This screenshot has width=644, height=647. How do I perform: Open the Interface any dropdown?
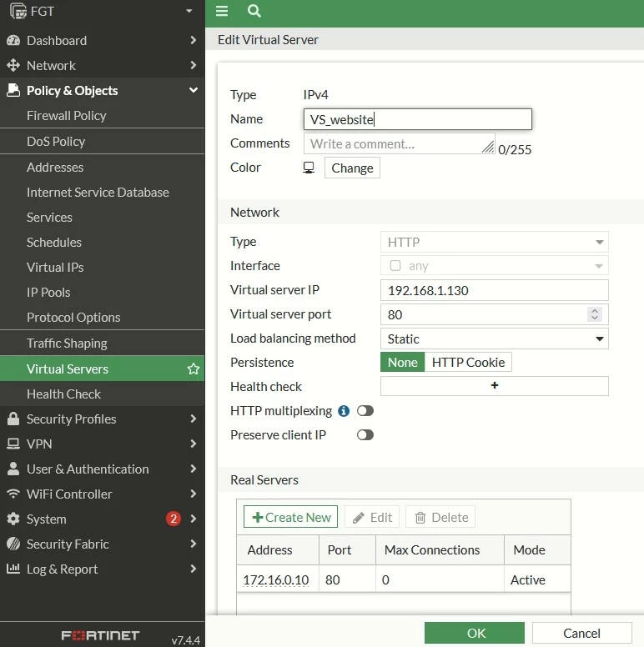coord(494,265)
